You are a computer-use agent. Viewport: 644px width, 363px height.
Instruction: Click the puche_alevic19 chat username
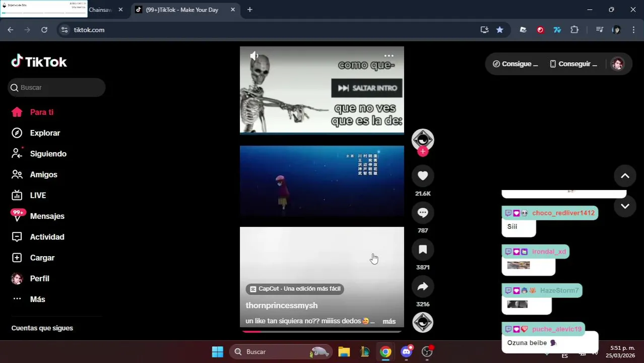coord(557,329)
